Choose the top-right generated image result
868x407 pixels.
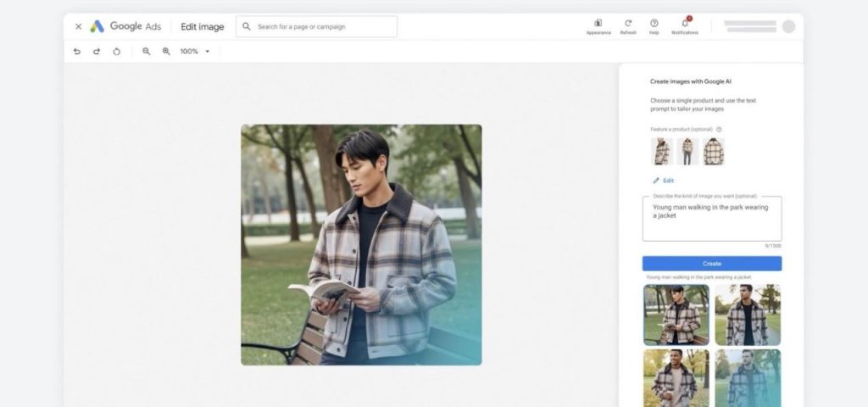pos(748,315)
